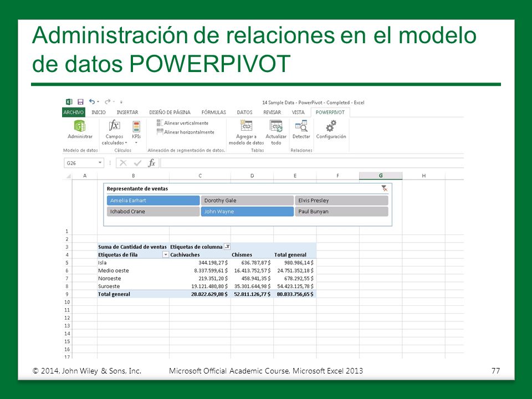Image resolution: width=532 pixels, height=399 pixels.
Task: Select the Cachivaches column label cell
Action: pos(200,255)
